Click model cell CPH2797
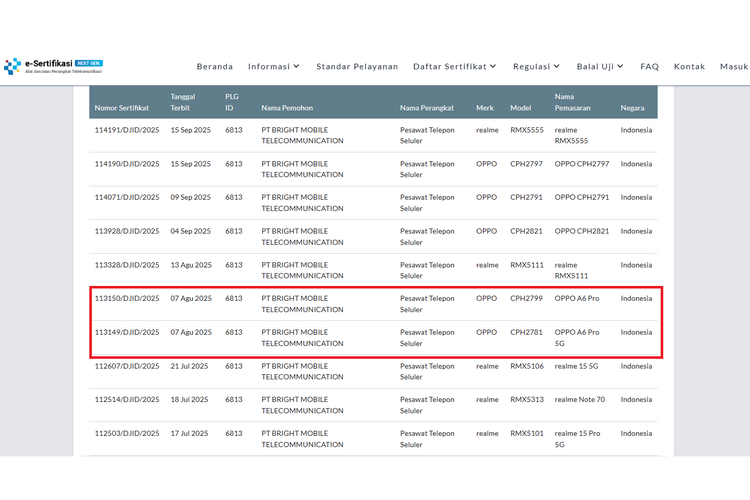750x500 pixels. pos(526,164)
